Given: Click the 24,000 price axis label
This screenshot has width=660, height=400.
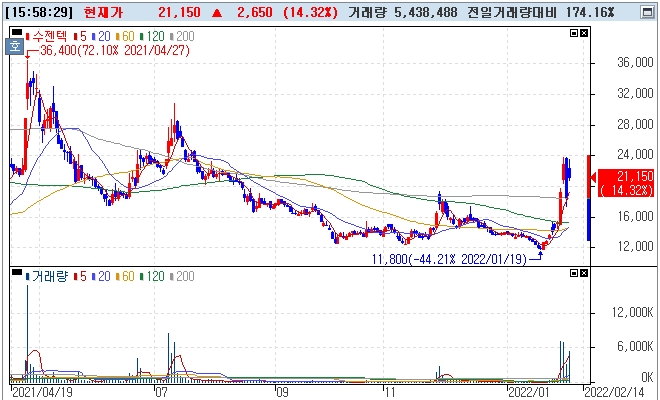Looking at the screenshot, I should (x=635, y=155).
